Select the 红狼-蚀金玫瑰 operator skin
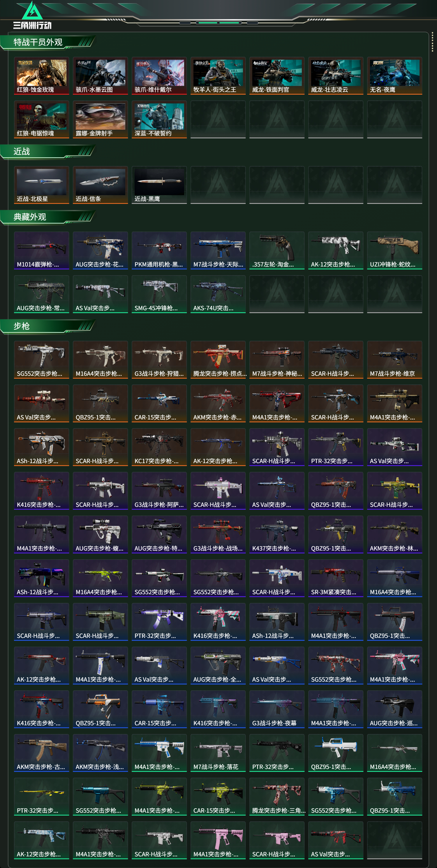The width and height of the screenshot is (437, 868). (41, 76)
